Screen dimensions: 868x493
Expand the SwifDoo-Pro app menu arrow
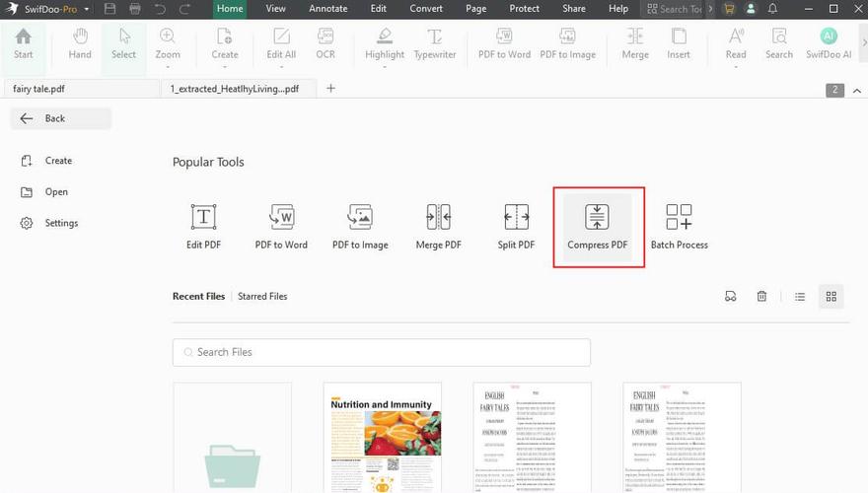coord(87,10)
